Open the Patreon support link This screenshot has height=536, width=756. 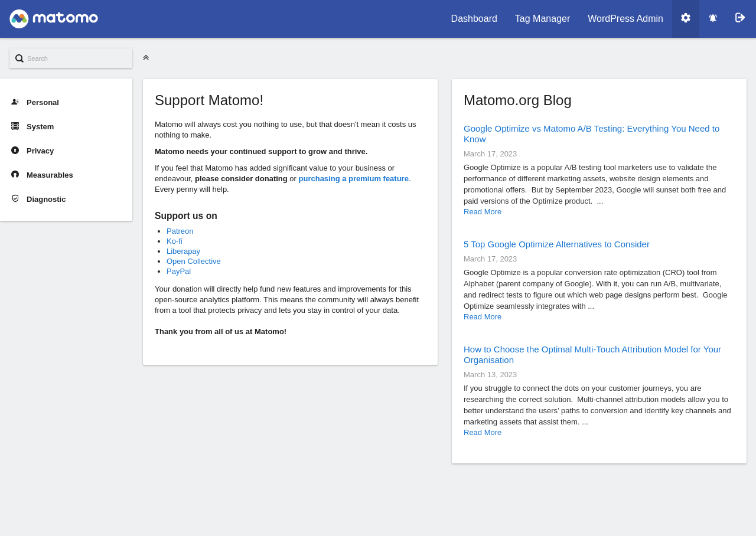tap(180, 231)
